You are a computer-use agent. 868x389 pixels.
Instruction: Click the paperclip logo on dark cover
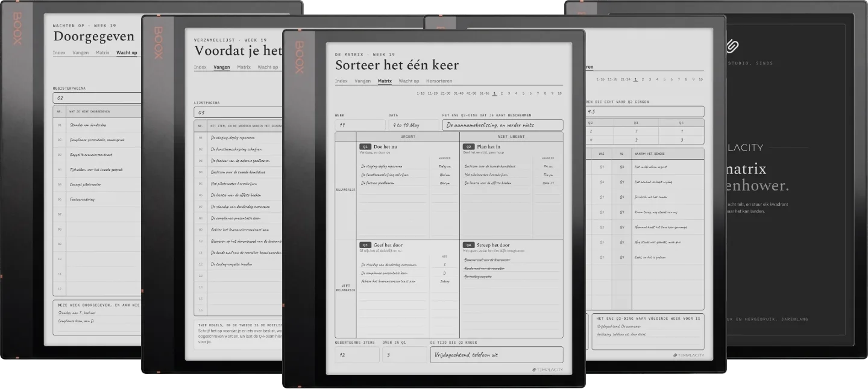click(733, 46)
